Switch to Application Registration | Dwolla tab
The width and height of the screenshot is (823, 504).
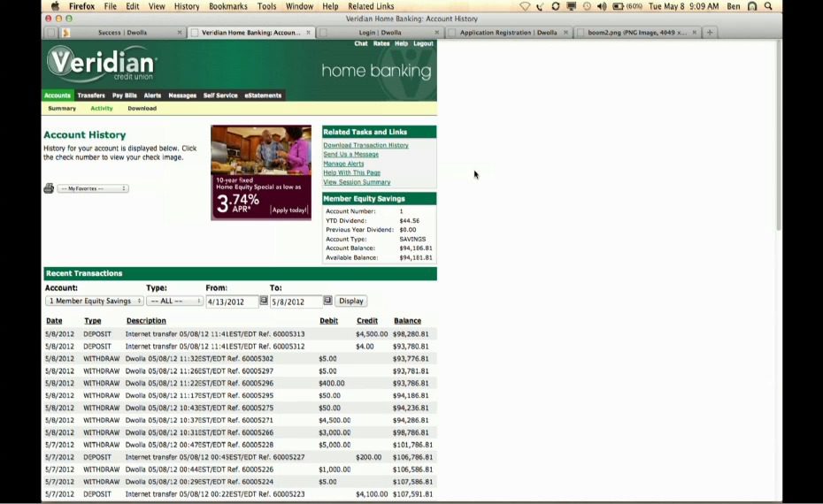508,33
